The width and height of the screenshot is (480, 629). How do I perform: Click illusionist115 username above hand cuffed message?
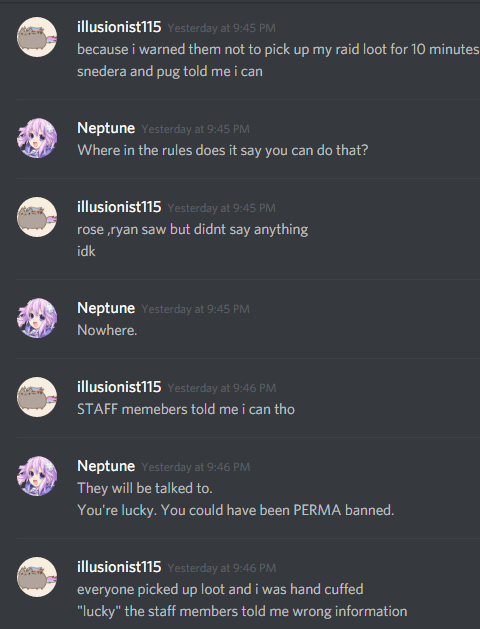click(119, 567)
